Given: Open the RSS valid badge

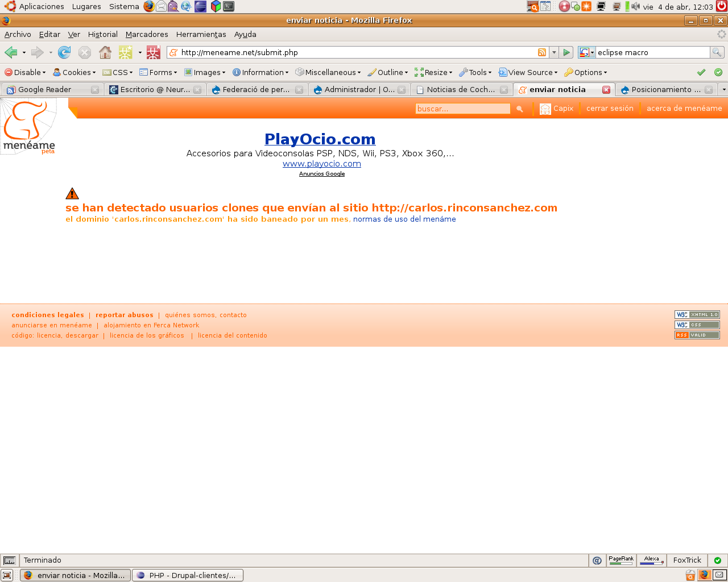Looking at the screenshot, I should pyautogui.click(x=697, y=335).
